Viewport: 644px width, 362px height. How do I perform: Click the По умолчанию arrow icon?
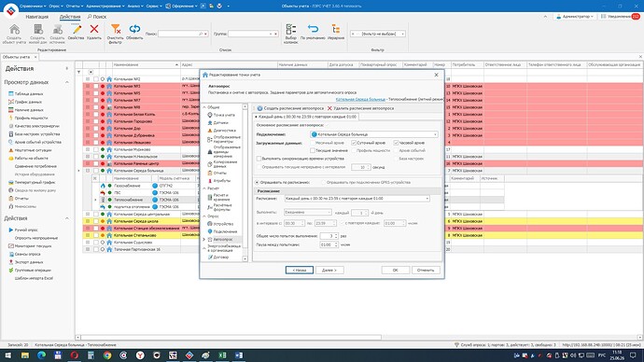click(313, 29)
